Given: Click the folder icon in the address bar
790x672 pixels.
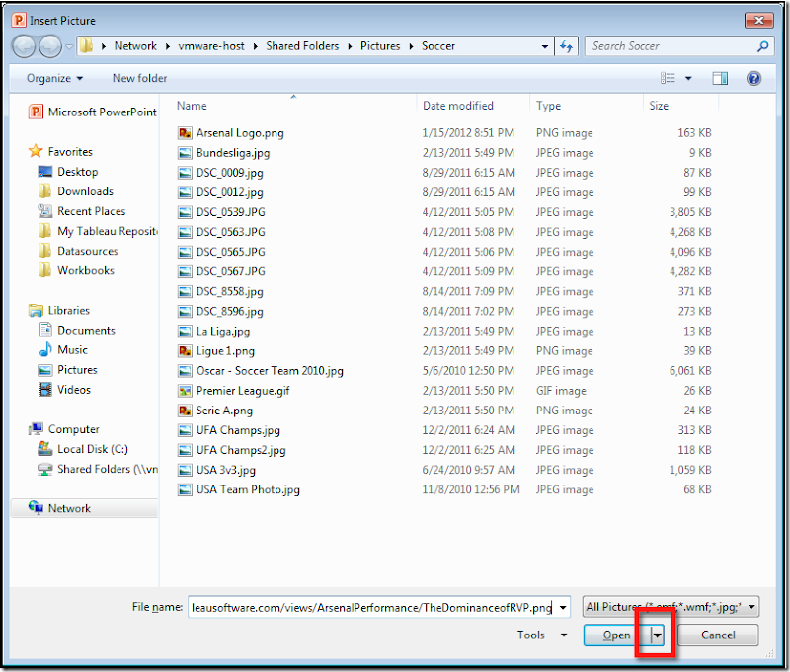Looking at the screenshot, I should [87, 46].
